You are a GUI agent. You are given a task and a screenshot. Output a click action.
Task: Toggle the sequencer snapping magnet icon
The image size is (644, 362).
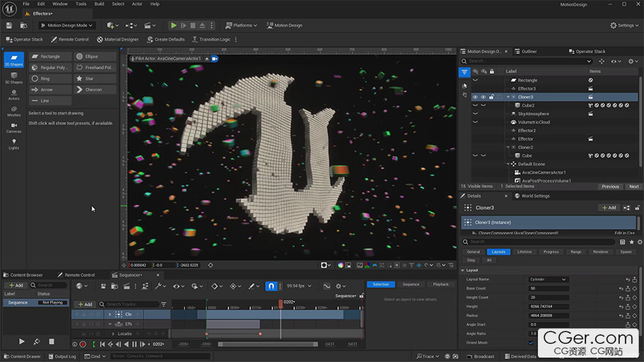click(271, 286)
